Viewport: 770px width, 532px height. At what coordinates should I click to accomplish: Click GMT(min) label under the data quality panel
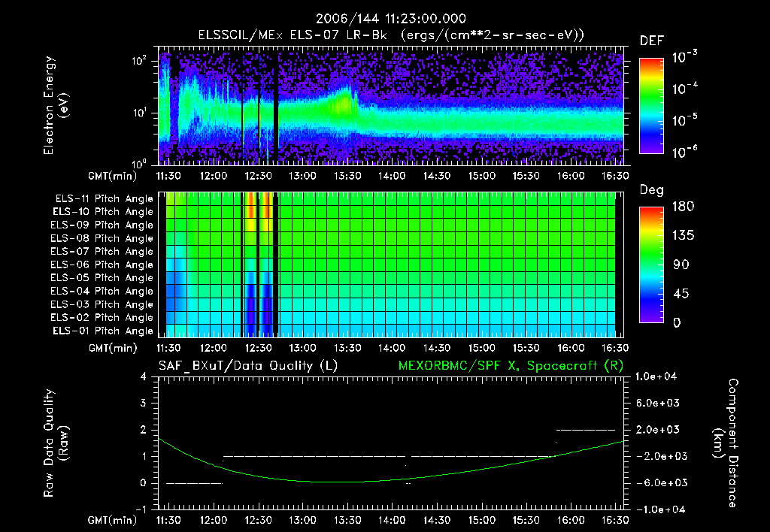tap(113, 520)
